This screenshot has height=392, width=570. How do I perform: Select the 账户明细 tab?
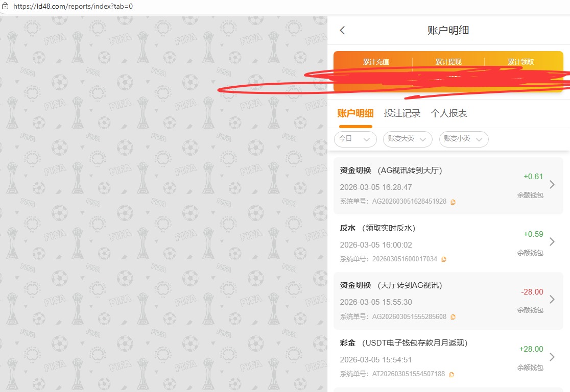pyautogui.click(x=355, y=113)
